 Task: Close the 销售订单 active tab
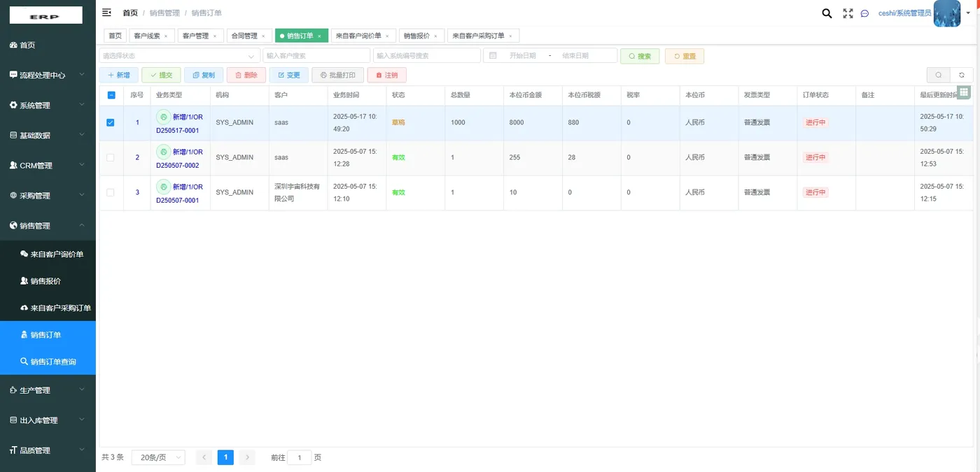click(319, 36)
